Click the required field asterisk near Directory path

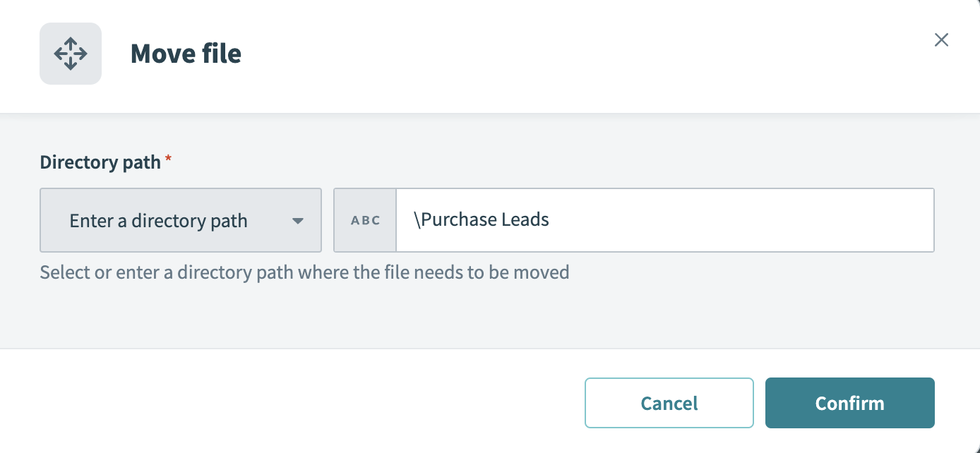pos(167,159)
